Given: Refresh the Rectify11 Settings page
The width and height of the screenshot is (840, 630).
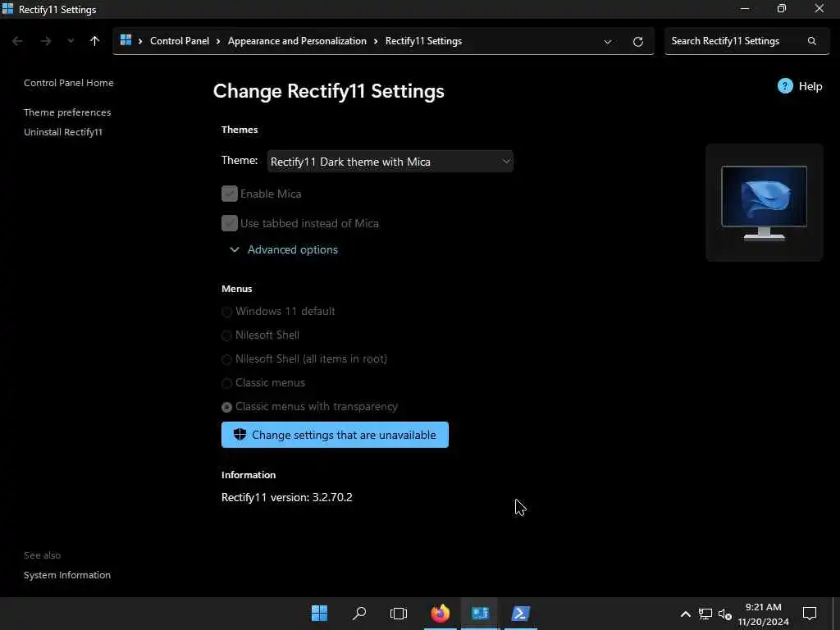Looking at the screenshot, I should point(638,42).
